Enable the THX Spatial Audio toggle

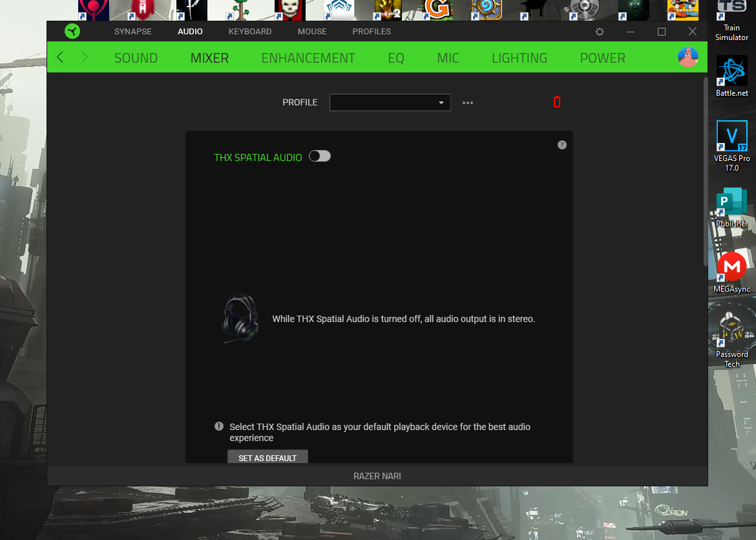tap(320, 157)
